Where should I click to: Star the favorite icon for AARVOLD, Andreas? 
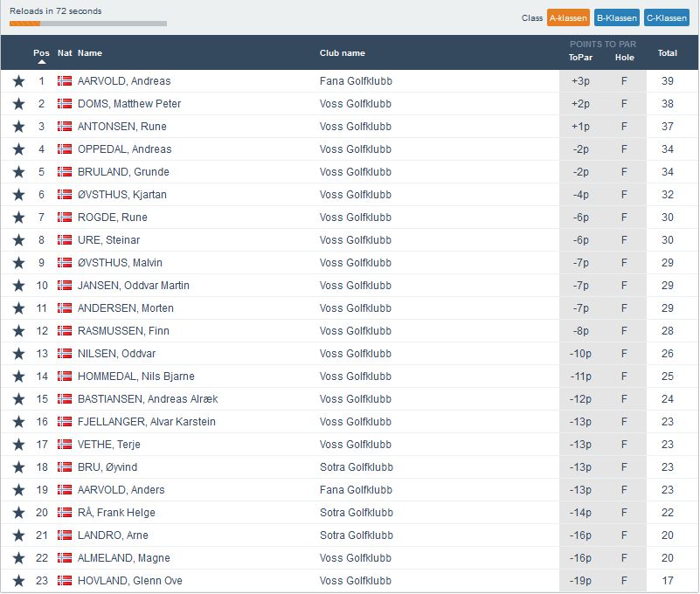click(18, 81)
